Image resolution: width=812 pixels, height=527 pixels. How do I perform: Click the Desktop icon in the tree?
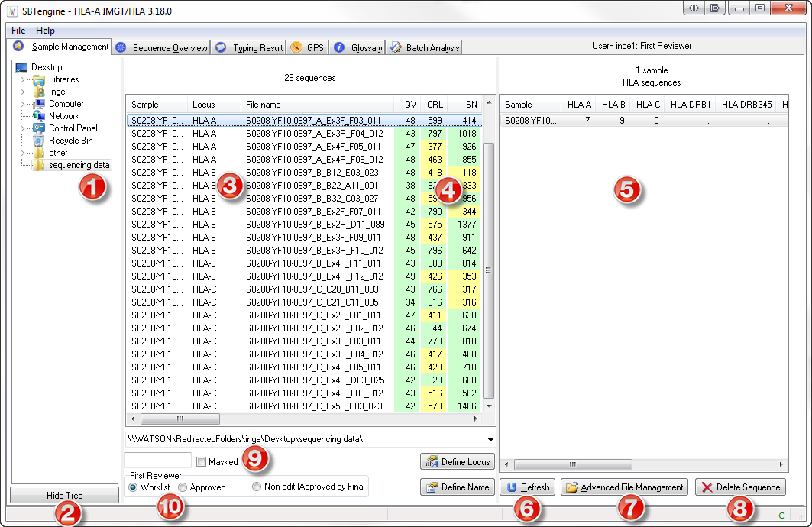[21, 67]
